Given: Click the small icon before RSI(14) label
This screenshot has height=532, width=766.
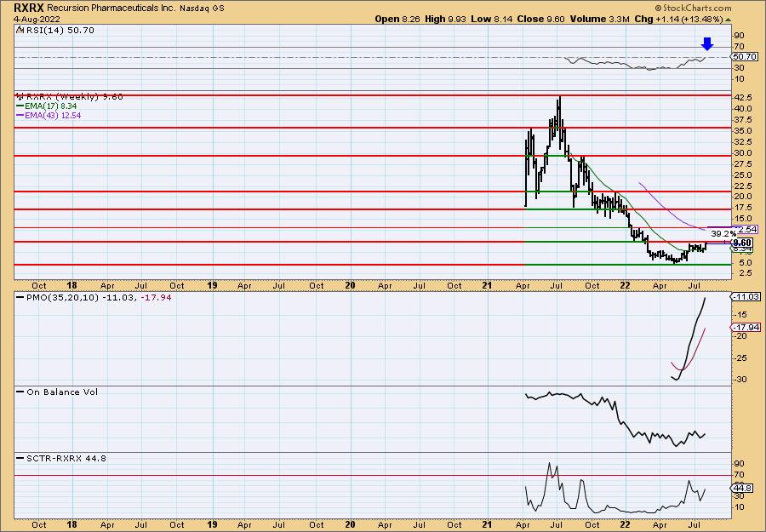Looking at the screenshot, I should click(20, 31).
